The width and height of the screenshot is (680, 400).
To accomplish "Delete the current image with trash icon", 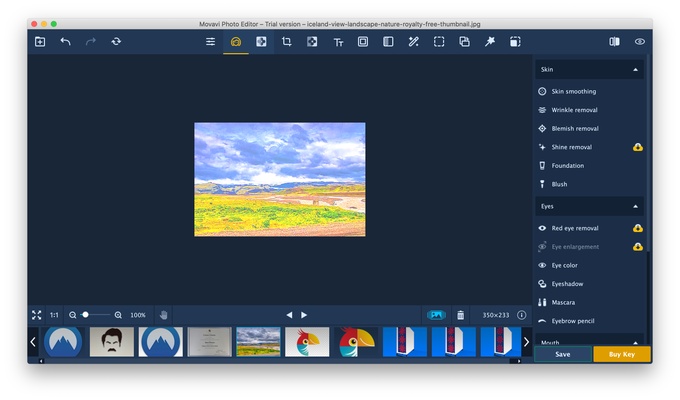I will coord(461,315).
